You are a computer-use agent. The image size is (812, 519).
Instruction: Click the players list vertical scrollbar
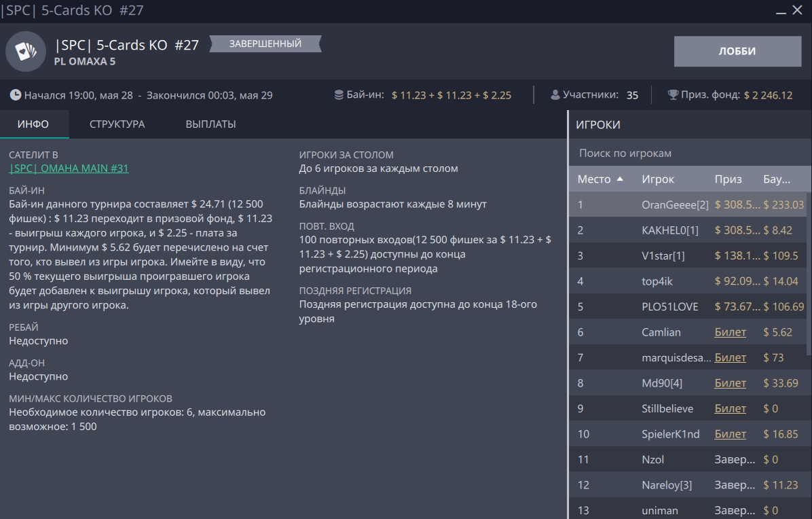pyautogui.click(x=808, y=272)
